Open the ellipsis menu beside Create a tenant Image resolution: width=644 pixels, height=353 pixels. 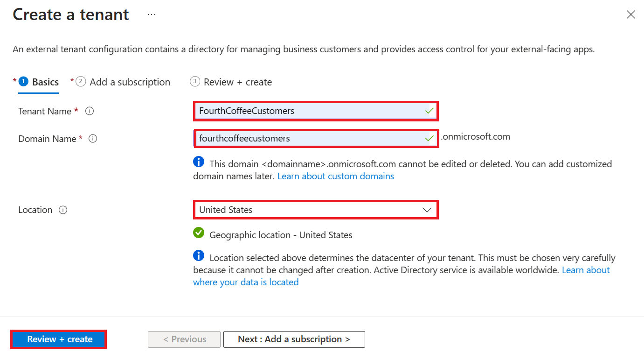(x=151, y=14)
